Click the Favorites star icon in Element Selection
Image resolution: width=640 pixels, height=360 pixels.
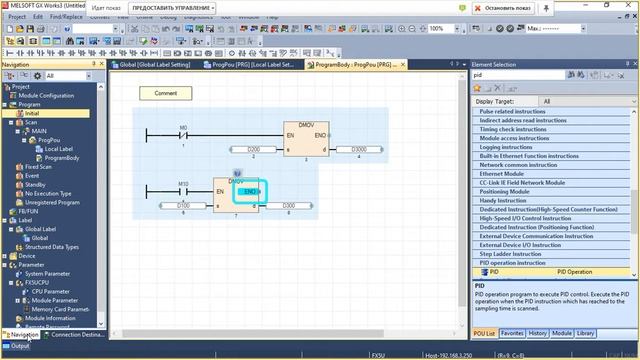pos(477,88)
